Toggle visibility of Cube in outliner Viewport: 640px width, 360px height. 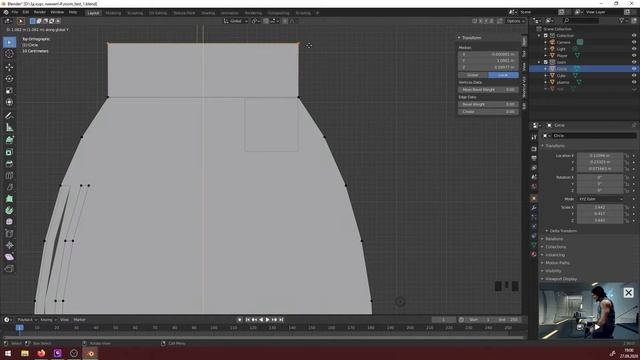pyautogui.click(x=634, y=76)
